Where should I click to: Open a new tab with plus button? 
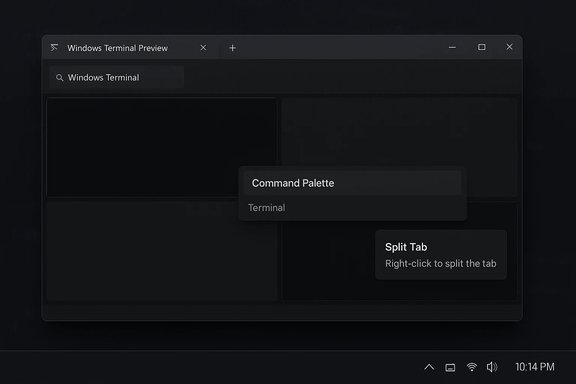point(232,48)
